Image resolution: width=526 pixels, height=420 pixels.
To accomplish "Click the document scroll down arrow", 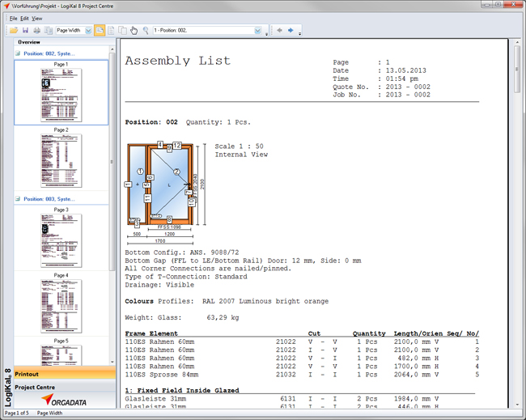I will 517,405.
